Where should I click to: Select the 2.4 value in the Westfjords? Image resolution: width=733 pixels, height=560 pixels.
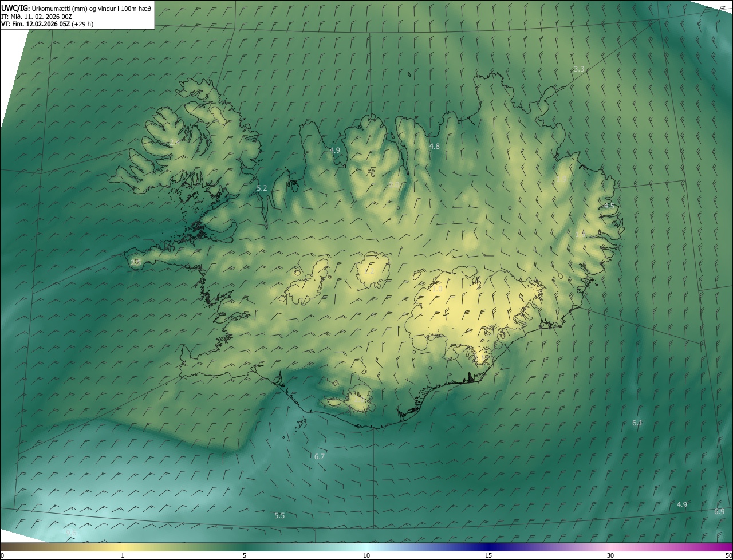[x=175, y=142]
